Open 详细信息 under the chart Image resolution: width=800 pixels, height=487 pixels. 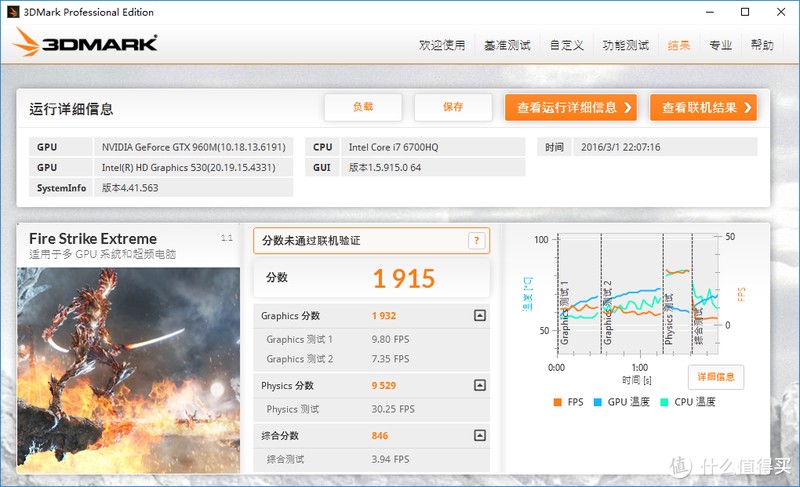pos(716,377)
